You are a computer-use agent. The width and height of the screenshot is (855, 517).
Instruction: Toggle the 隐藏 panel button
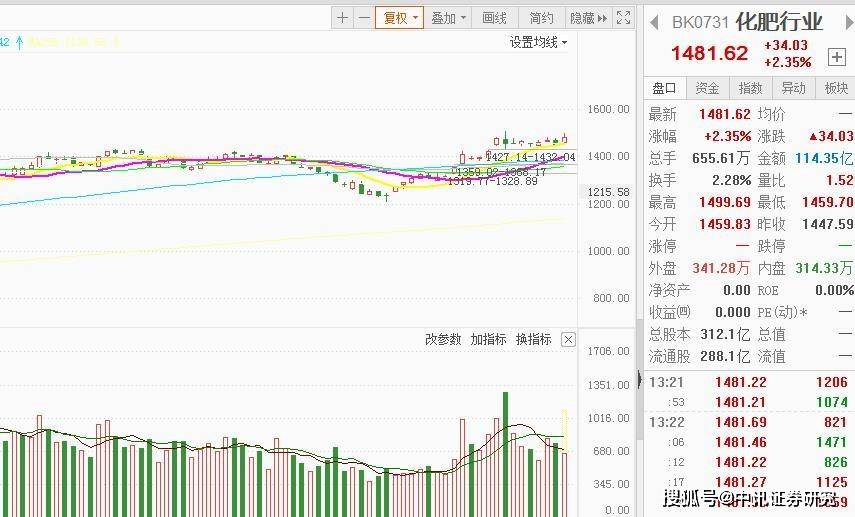tap(588, 18)
